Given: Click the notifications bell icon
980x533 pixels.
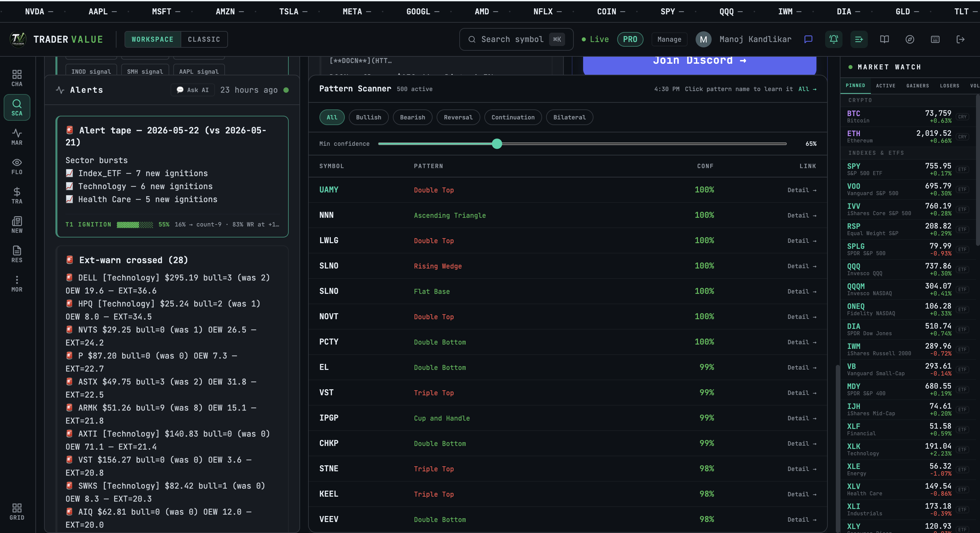Looking at the screenshot, I should coord(833,39).
